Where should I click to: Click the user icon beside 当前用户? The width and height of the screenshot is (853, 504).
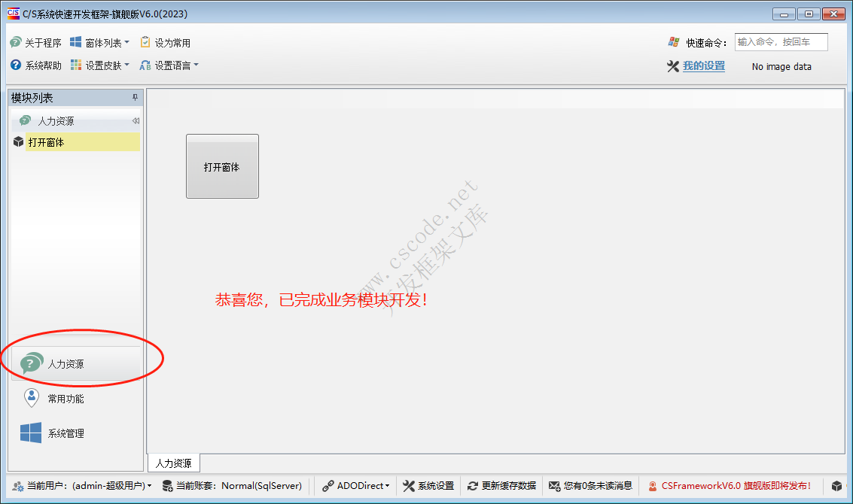pyautogui.click(x=18, y=486)
